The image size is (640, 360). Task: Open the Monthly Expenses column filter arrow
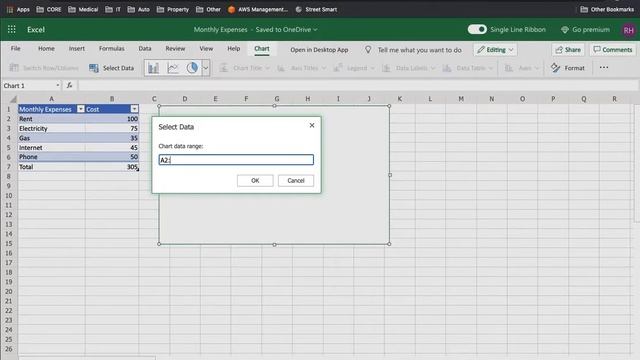tap(81, 109)
